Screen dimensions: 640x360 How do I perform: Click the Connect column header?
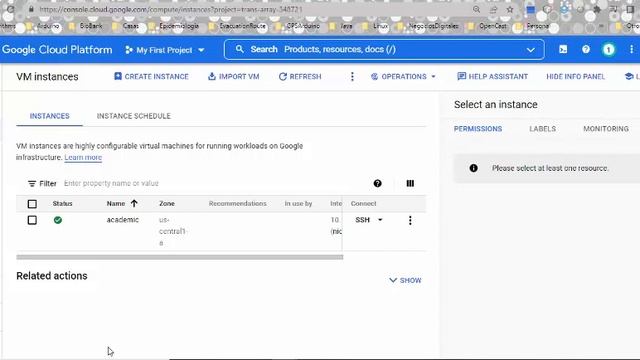pyautogui.click(x=363, y=203)
